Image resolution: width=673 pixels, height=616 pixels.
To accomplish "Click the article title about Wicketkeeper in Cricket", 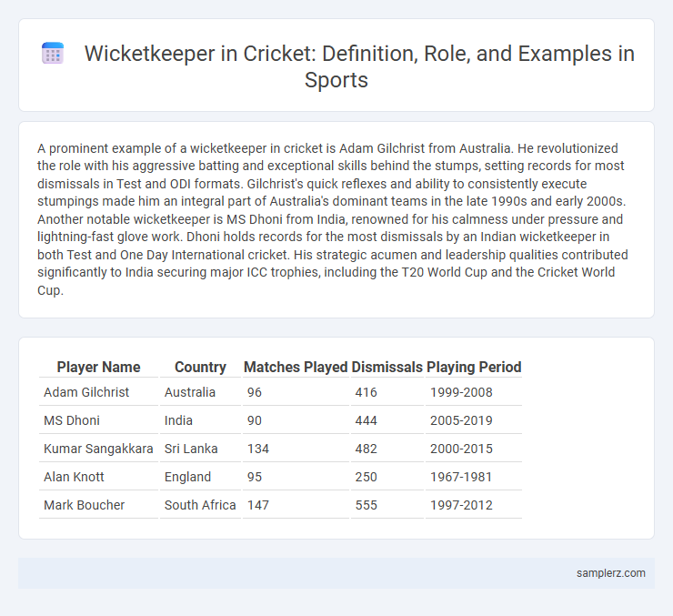I will 359,66.
